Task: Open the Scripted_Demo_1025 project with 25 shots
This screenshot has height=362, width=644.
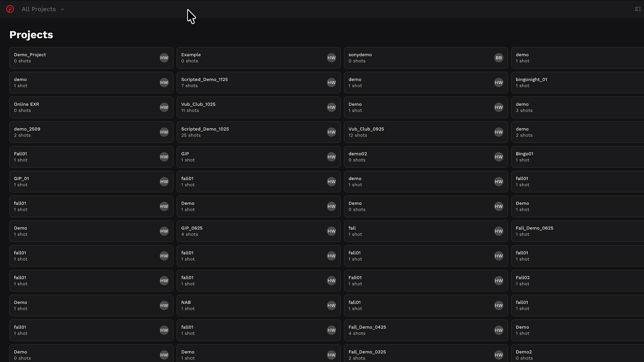Action: pyautogui.click(x=258, y=132)
